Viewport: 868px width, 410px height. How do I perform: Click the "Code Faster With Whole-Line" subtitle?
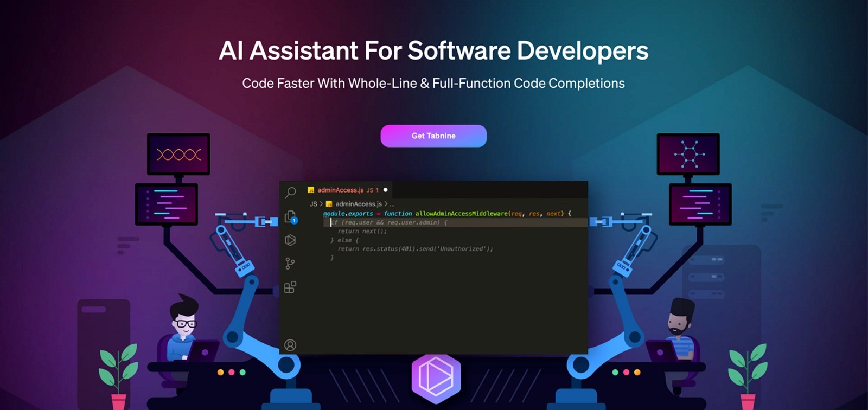[433, 83]
